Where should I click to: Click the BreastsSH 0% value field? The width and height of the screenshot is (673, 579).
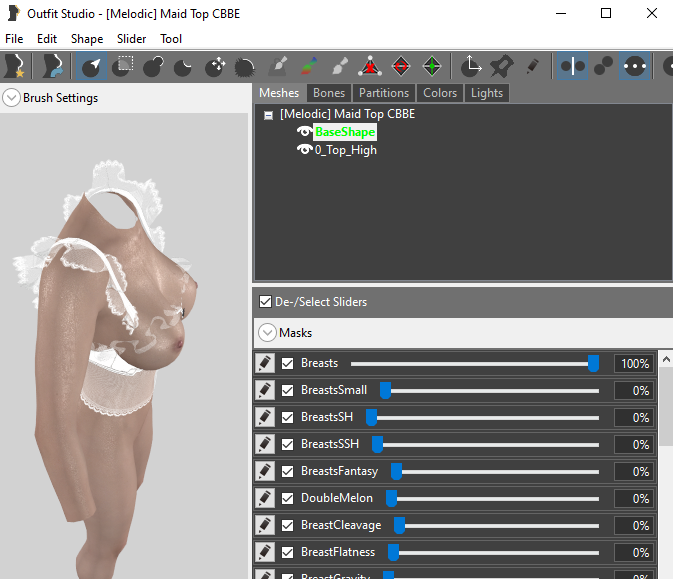coord(634,418)
